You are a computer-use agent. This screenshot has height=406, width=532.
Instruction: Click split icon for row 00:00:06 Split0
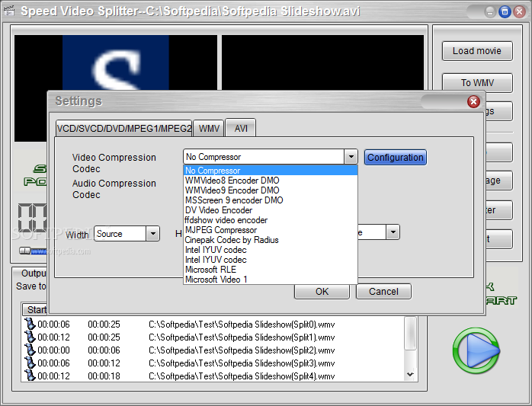click(30, 324)
